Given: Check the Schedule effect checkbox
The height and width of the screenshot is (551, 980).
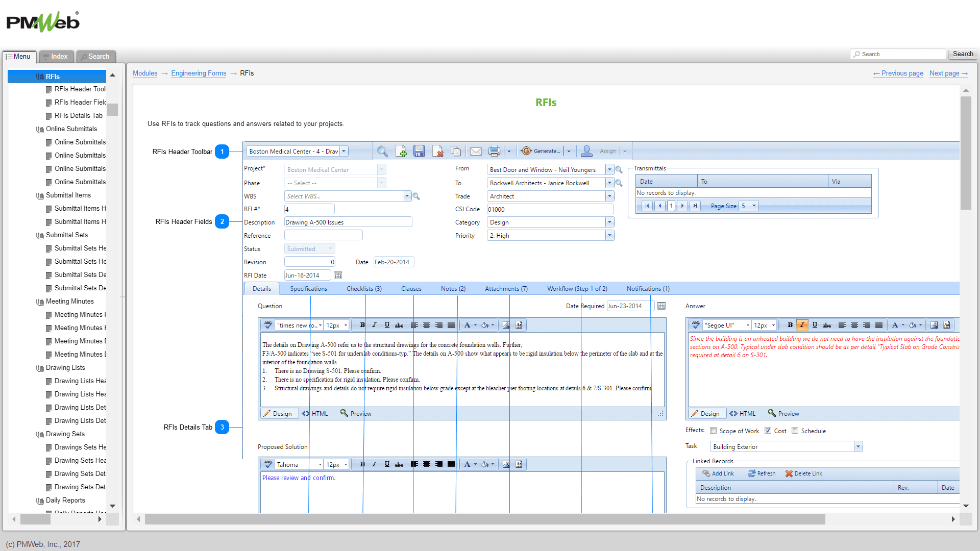Looking at the screenshot, I should (795, 431).
